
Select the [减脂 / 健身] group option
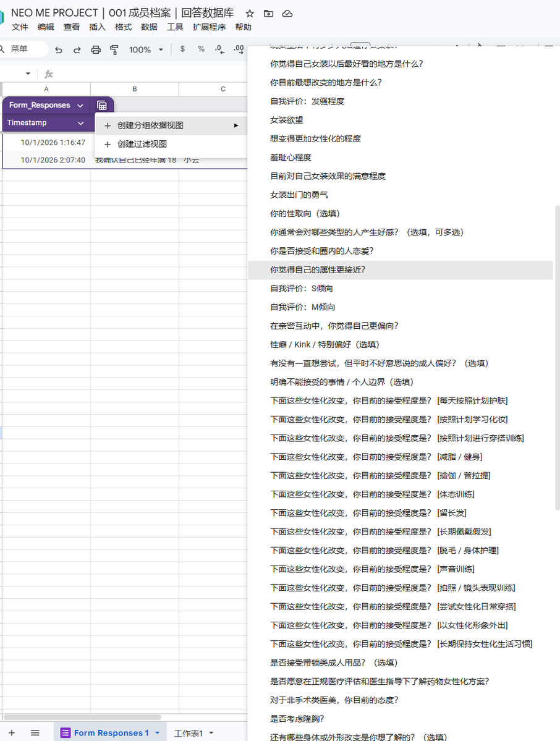coord(401,457)
